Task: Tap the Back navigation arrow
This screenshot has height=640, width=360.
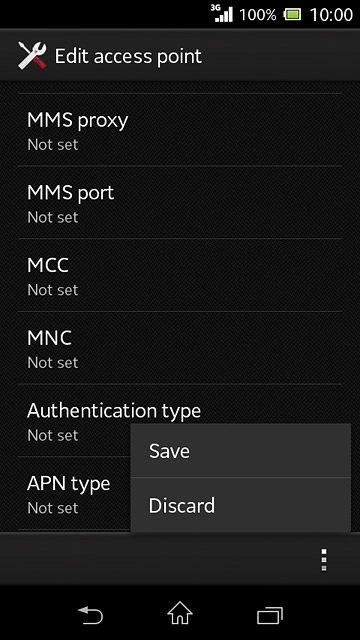Action: pos(90,616)
